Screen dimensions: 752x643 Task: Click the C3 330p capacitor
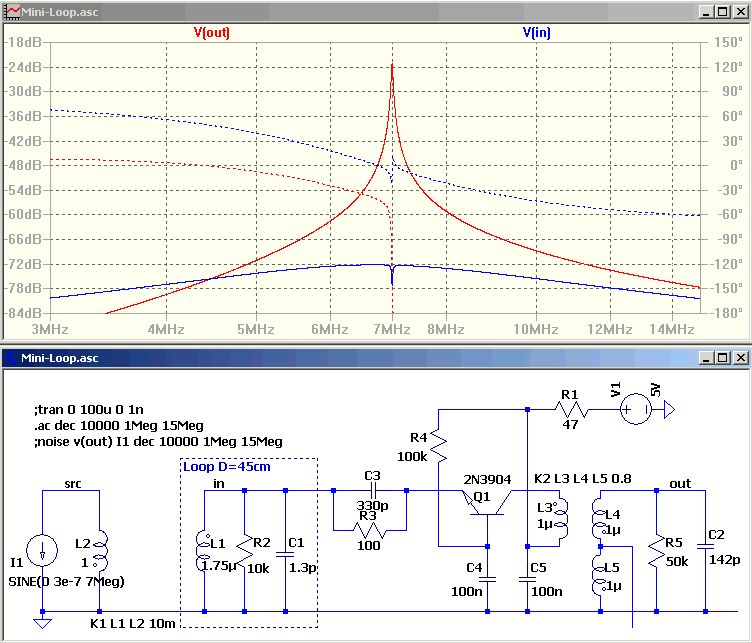[x=371, y=491]
